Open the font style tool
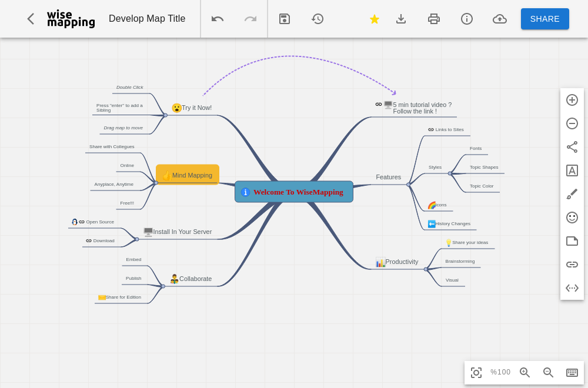The width and height of the screenshot is (588, 388). click(572, 170)
